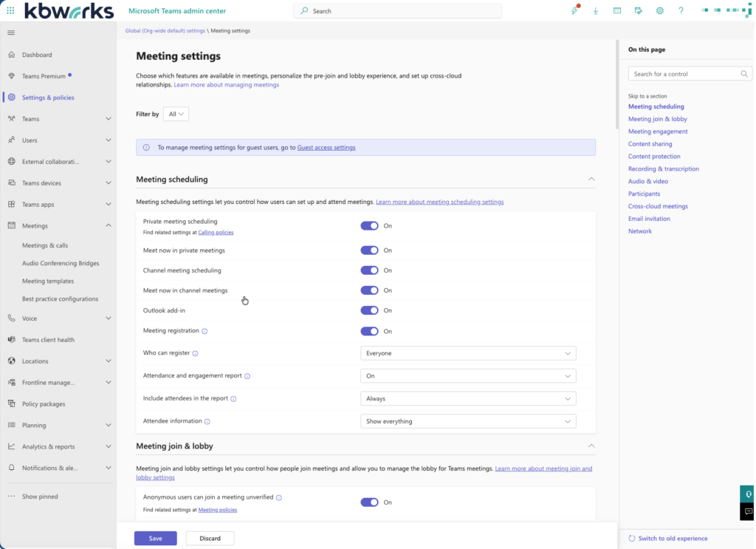This screenshot has height=549, width=756.
Task: Open the What's New lightning icon with notification
Action: [x=574, y=10]
